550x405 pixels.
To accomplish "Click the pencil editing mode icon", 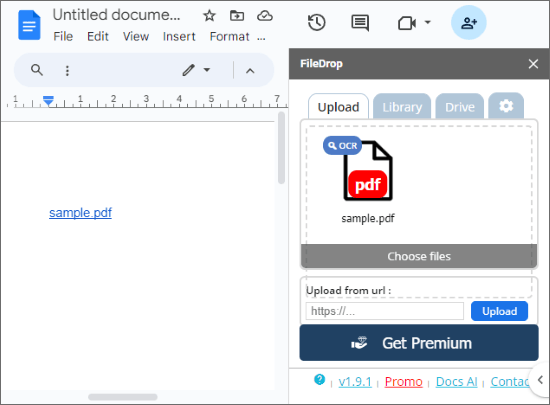I will tap(188, 70).
